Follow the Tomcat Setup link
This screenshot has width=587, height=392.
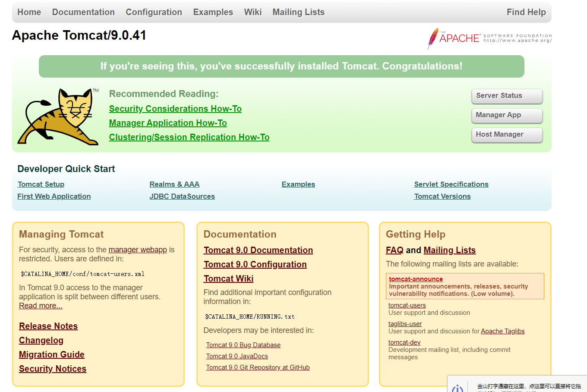41,184
